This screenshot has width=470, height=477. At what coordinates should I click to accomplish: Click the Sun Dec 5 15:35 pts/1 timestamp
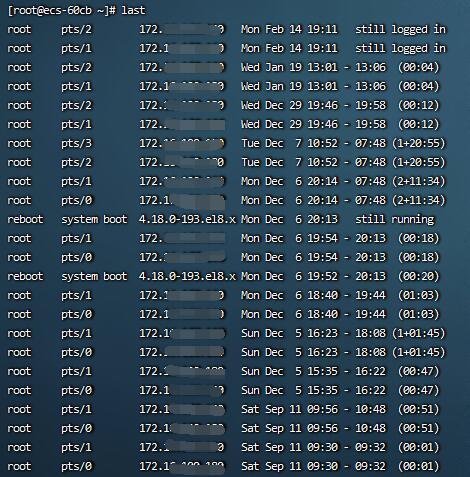click(289, 371)
